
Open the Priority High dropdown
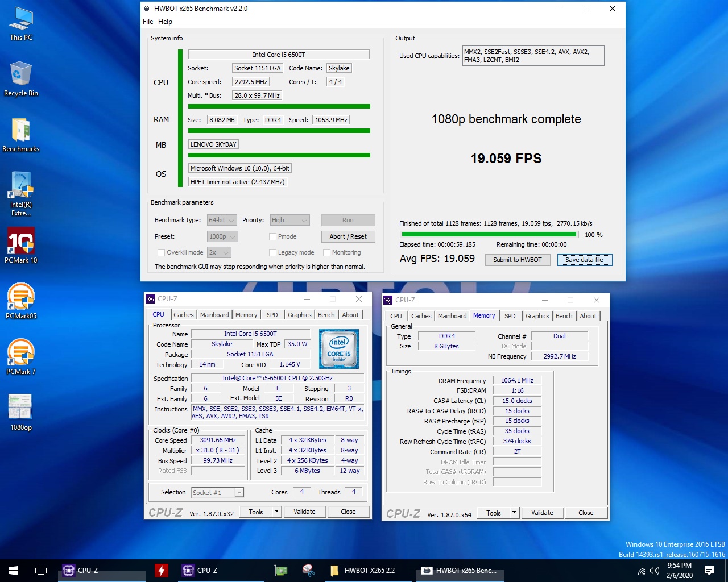click(289, 221)
